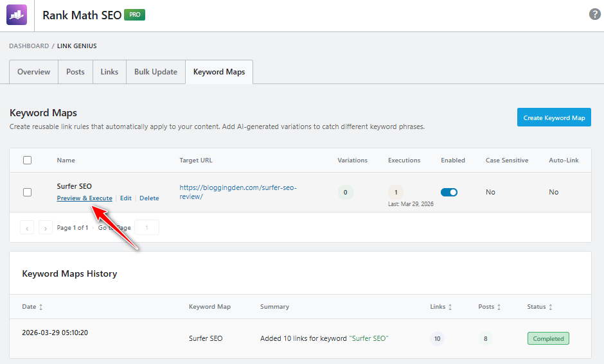
Task: Open the Links tab
Action: click(x=109, y=72)
